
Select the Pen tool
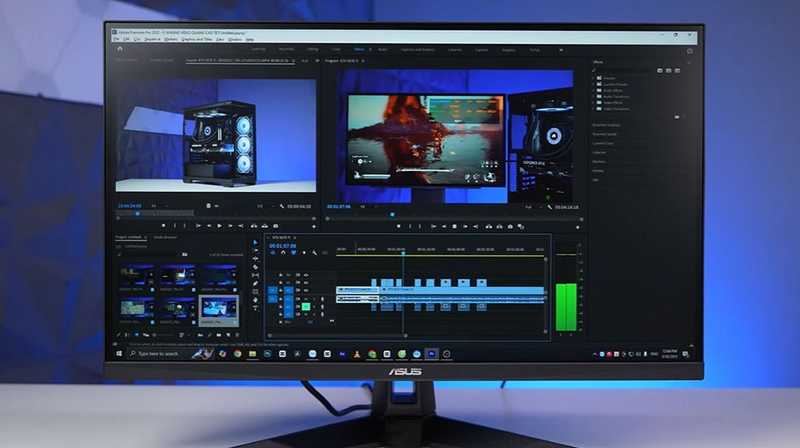[x=256, y=284]
